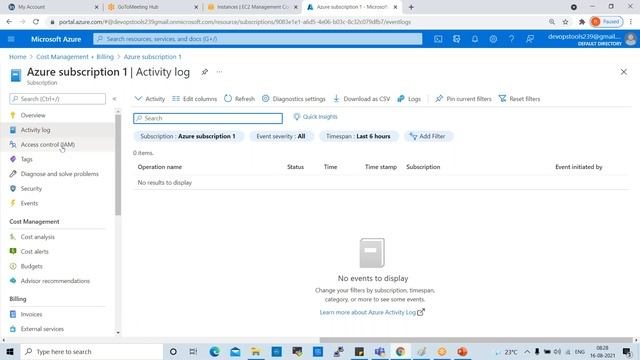Expand the Activity dropdown in the toolbar
Image resolution: width=640 pixels, height=360 pixels.
[150, 99]
